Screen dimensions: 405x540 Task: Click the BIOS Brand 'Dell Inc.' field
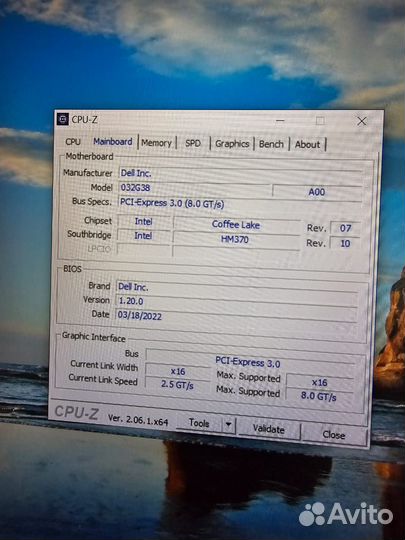[237, 288]
